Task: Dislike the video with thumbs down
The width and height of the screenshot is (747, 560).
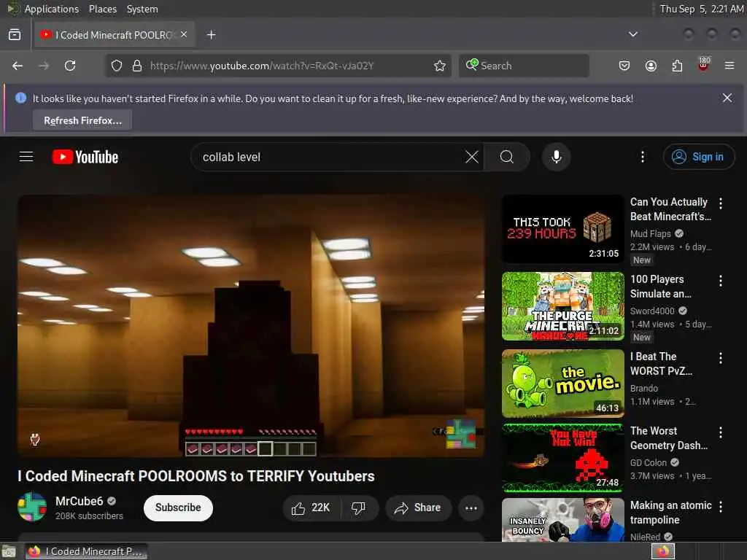Action: (x=359, y=508)
